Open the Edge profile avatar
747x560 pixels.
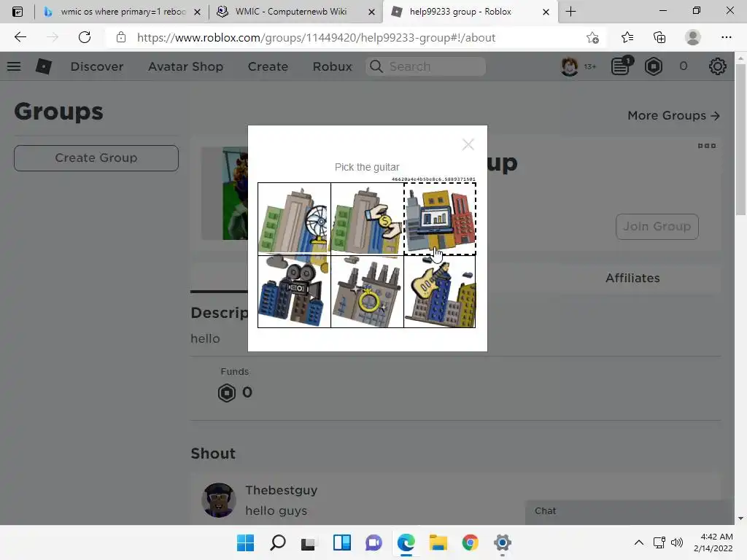[x=692, y=37]
